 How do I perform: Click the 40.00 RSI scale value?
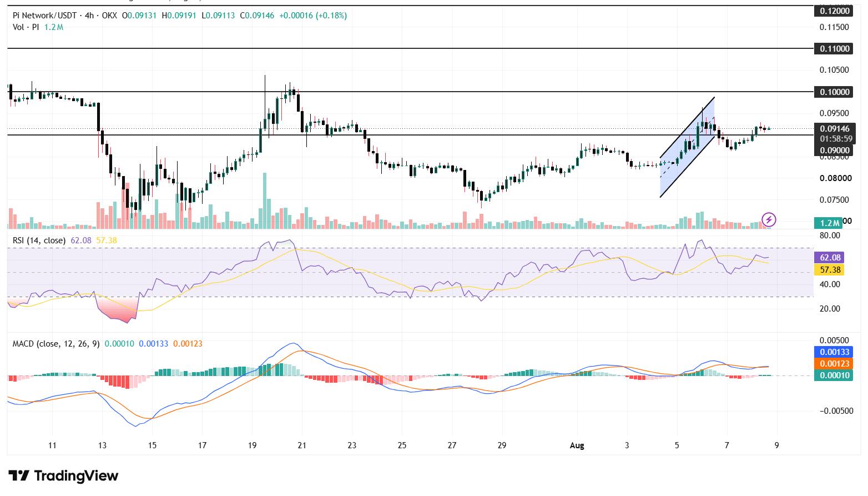830,284
